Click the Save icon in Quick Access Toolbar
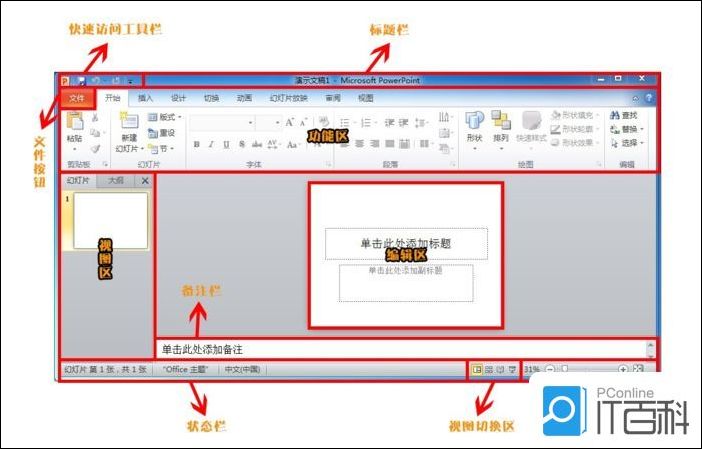The width and height of the screenshot is (702, 449). coord(81,81)
